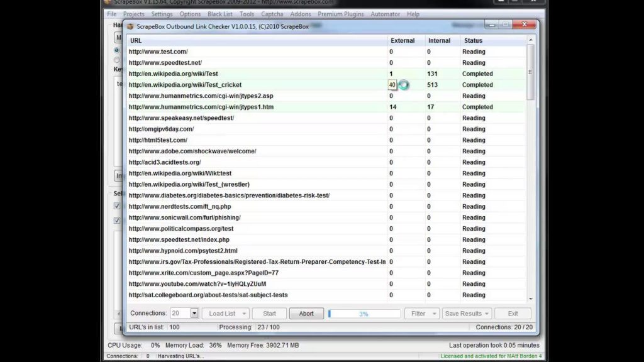
Task: Select row speedtest.net/index.php
Action: coord(326,240)
